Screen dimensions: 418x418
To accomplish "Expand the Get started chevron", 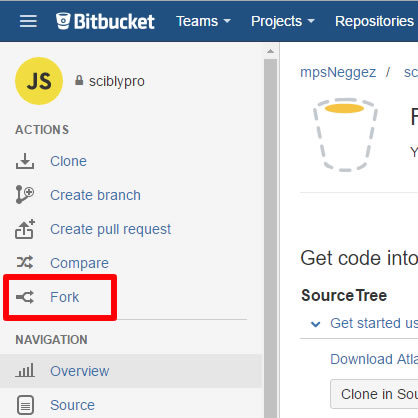I will 315,324.
